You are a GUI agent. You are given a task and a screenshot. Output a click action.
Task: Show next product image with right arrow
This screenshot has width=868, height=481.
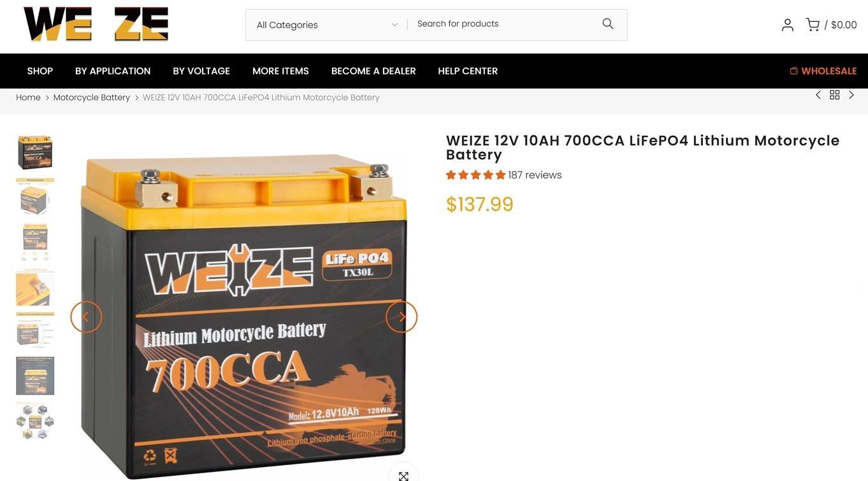tap(401, 317)
